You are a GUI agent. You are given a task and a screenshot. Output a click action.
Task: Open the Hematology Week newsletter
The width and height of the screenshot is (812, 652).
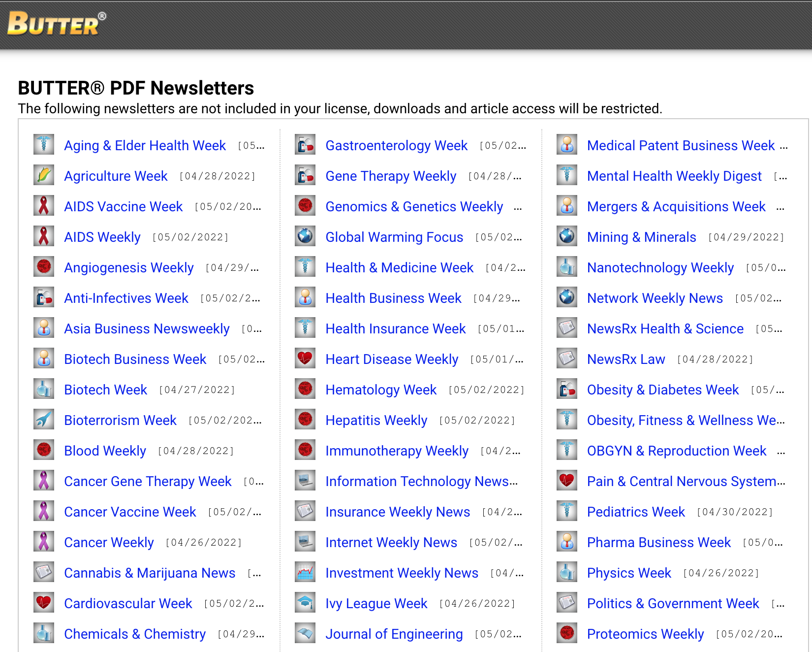(x=381, y=390)
